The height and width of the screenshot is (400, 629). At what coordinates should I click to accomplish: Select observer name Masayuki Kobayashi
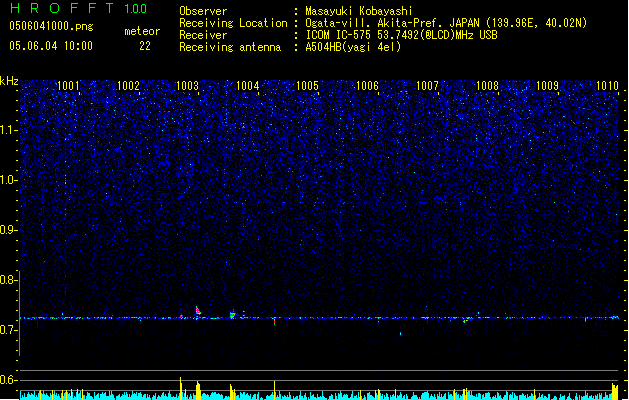pos(359,11)
